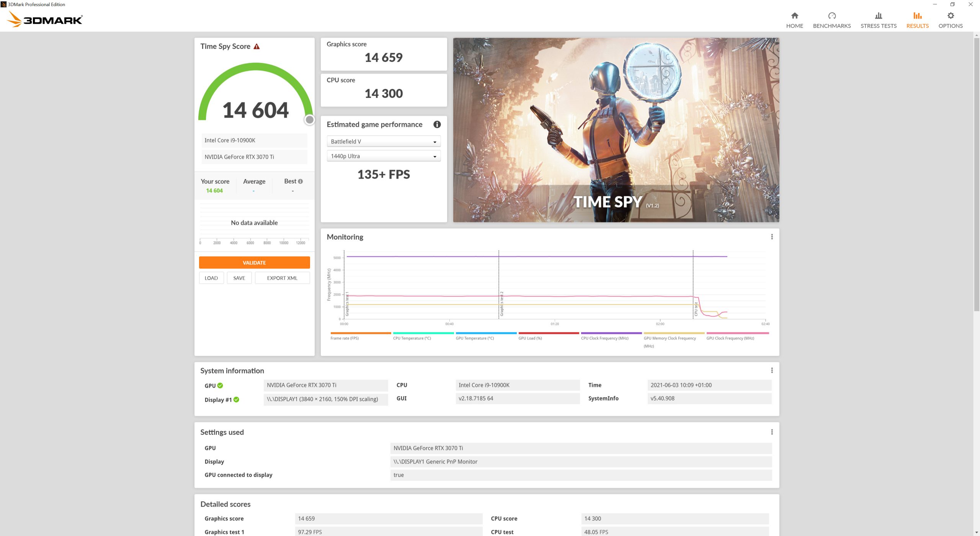Open the Battlefield V game dropdown
The width and height of the screenshot is (980, 536).
tap(384, 142)
